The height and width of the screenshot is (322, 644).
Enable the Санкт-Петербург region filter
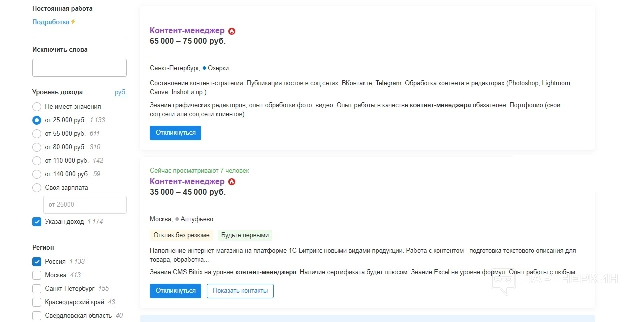click(37, 289)
